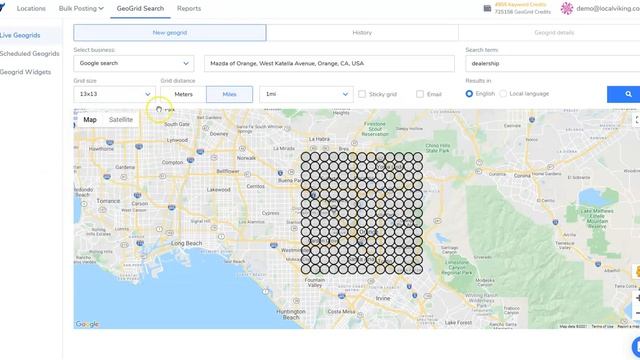This screenshot has height=360, width=640.
Task: Open the Reports menu item
Action: coord(189,8)
